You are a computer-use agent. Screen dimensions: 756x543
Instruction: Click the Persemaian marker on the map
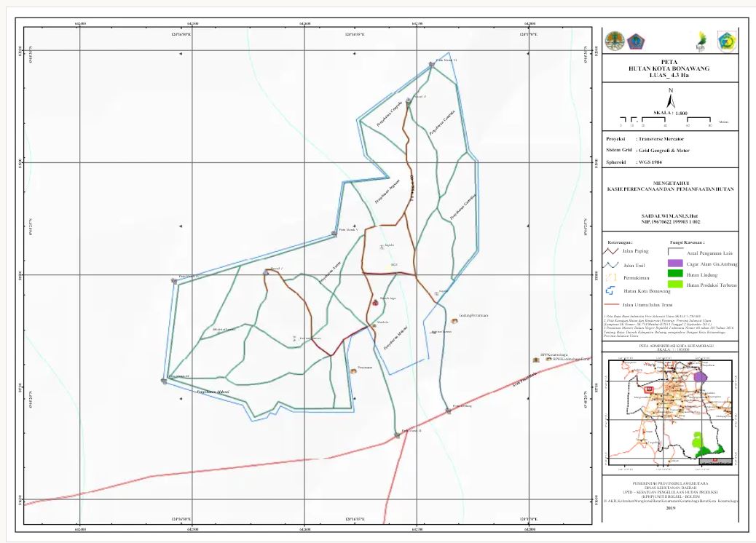tap(354, 371)
